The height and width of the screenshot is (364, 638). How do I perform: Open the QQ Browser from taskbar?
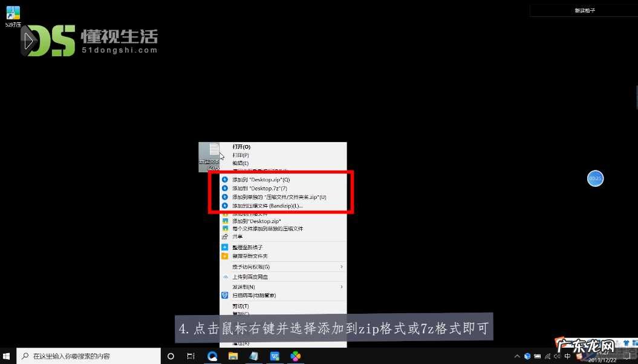(212, 356)
